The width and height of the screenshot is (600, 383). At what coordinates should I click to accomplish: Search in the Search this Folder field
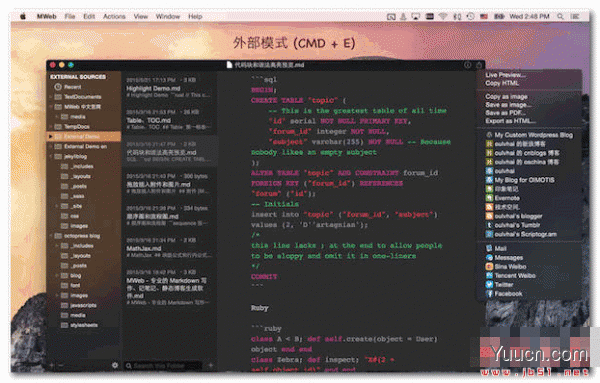click(x=163, y=366)
